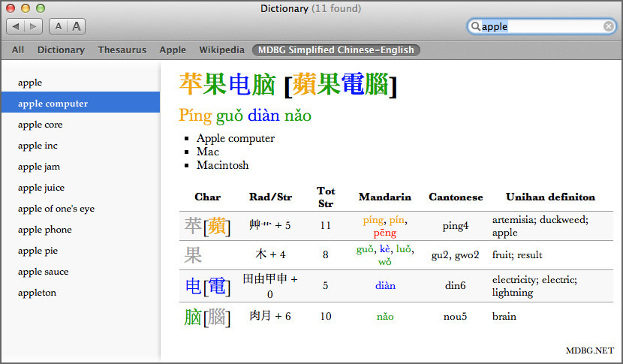Screen dimensions: 623x364
Task: Click the simplified headword 苹果电脑
Action: [x=227, y=84]
